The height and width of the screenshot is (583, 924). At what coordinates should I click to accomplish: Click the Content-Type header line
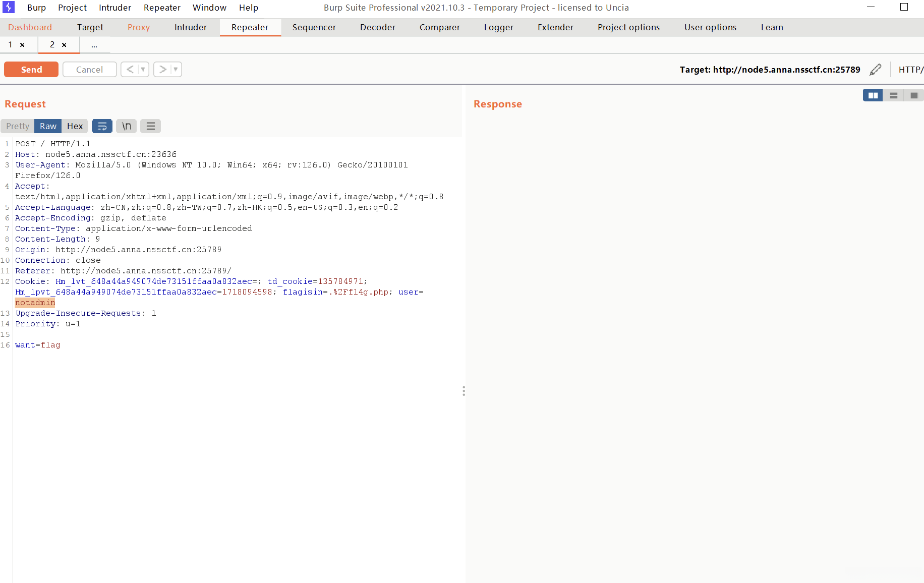(134, 228)
